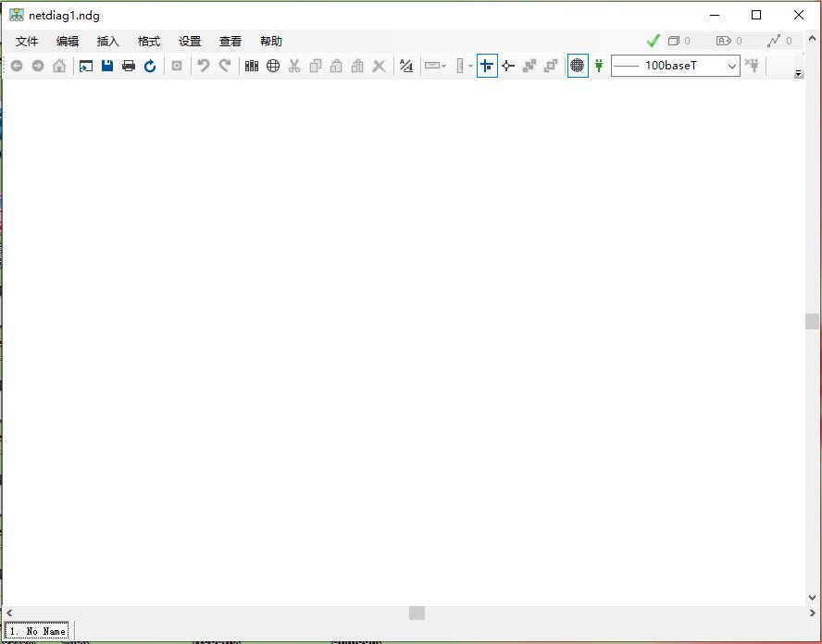Screen dimensions: 822x644
Task: Click the connection point crosshair icon
Action: pyautogui.click(x=508, y=66)
